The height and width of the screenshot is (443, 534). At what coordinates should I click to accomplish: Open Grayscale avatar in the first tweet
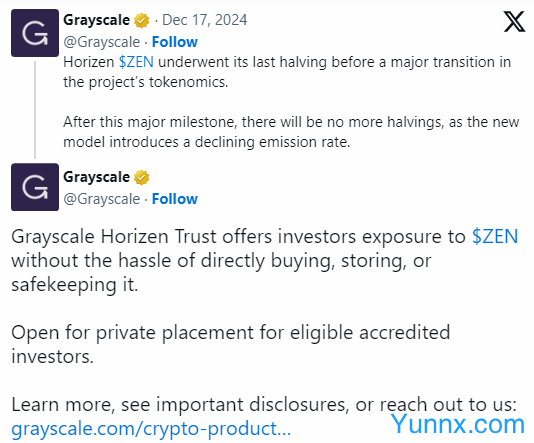35,33
